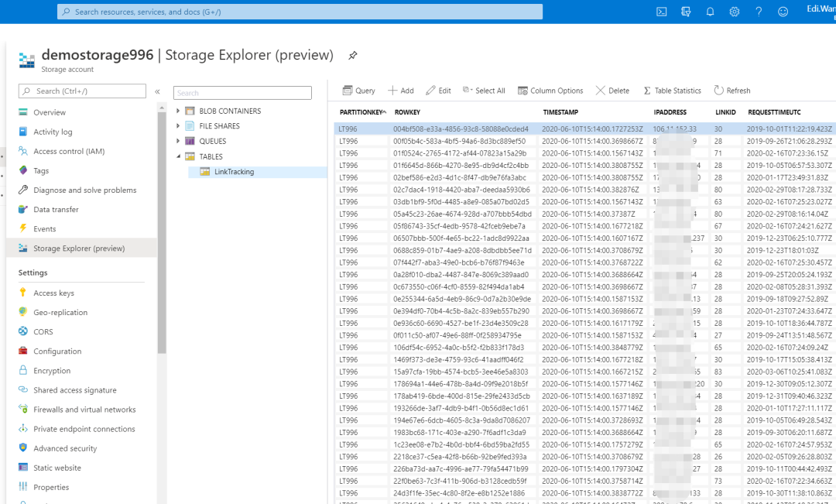Select row with rowkey 106df54c-6952-4a0c-b5f2-f2b833f178d3
The image size is (836, 504).
click(x=585, y=348)
